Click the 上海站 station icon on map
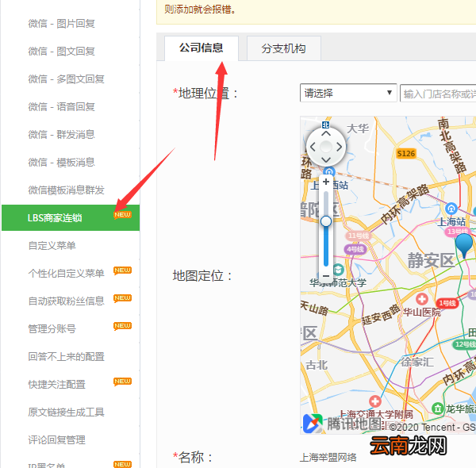Viewport: 476px width, 468px height. [451, 209]
